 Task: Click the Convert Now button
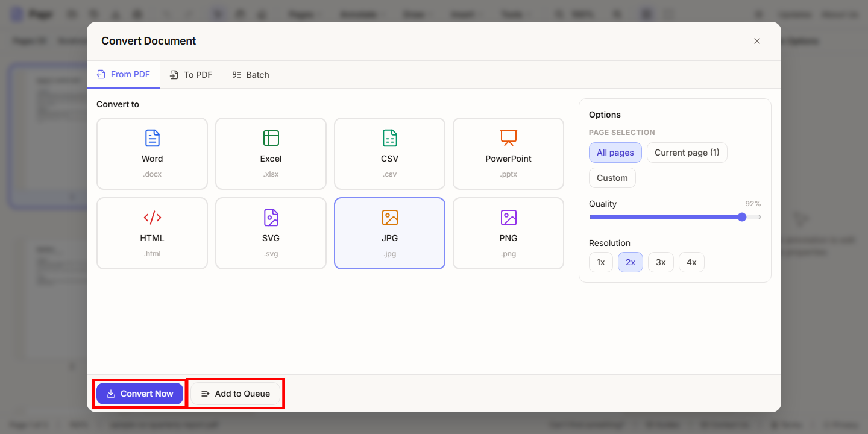coord(140,394)
